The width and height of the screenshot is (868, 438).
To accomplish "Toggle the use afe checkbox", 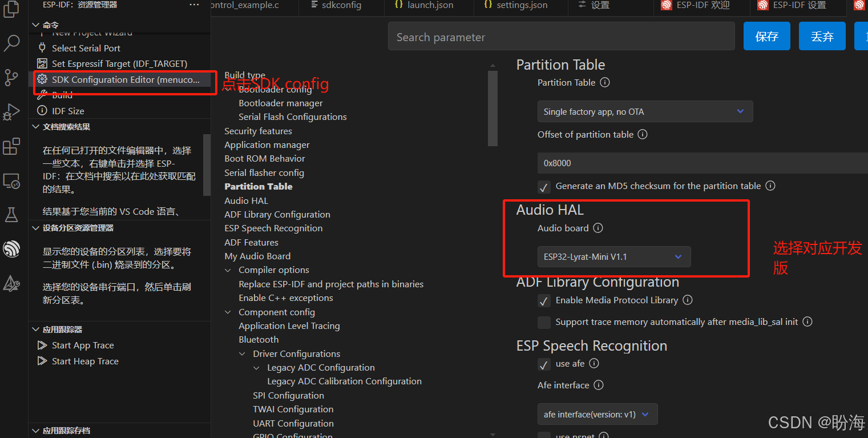I will tap(544, 364).
